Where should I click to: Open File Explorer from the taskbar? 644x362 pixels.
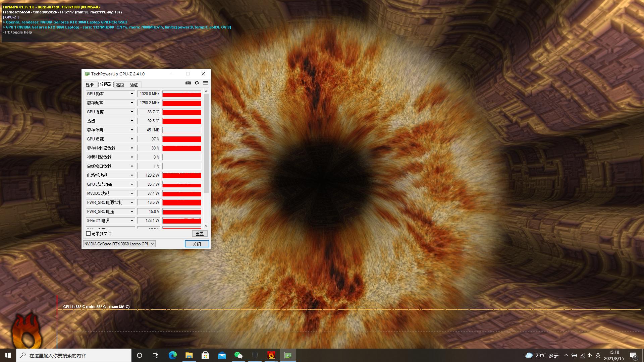click(x=189, y=355)
